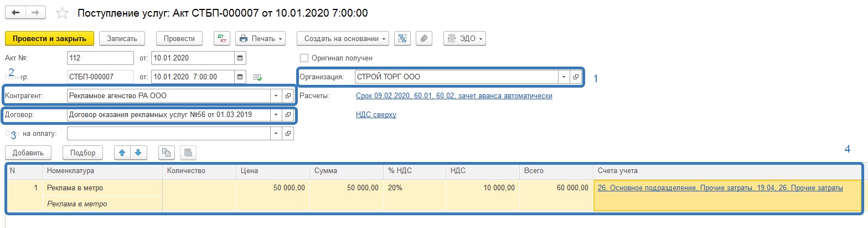The width and height of the screenshot is (868, 228).
Task: Open calendar for Акт date field
Action: (x=240, y=58)
